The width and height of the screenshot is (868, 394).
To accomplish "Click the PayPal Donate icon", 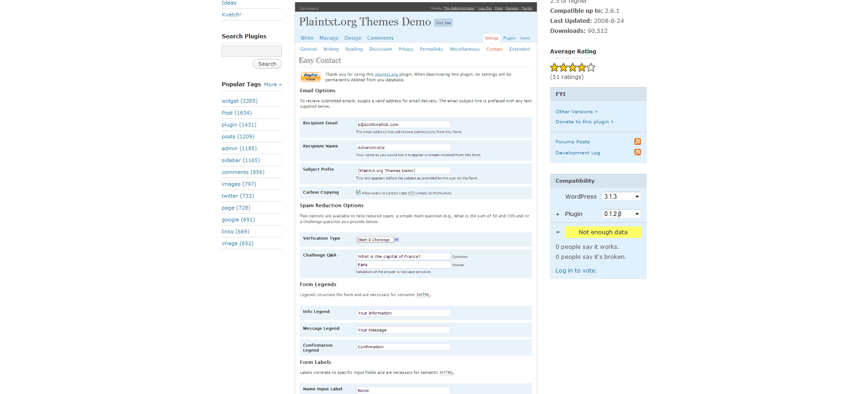I will click(311, 77).
